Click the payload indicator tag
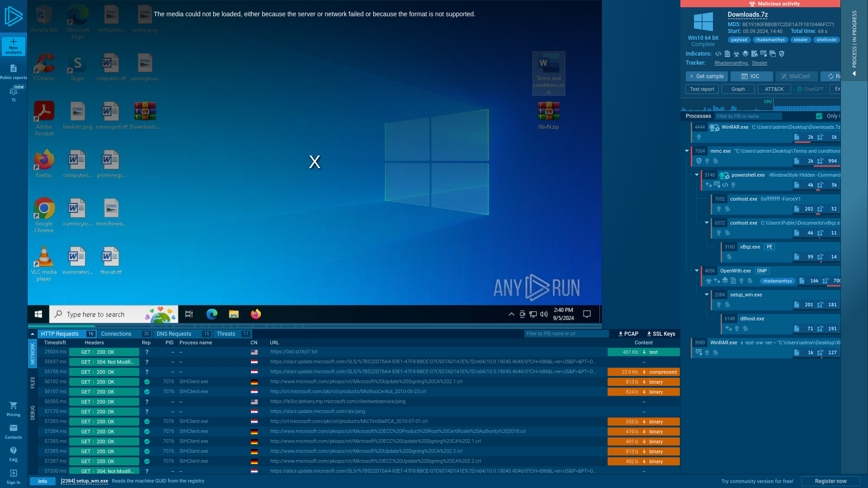 pyautogui.click(x=739, y=39)
